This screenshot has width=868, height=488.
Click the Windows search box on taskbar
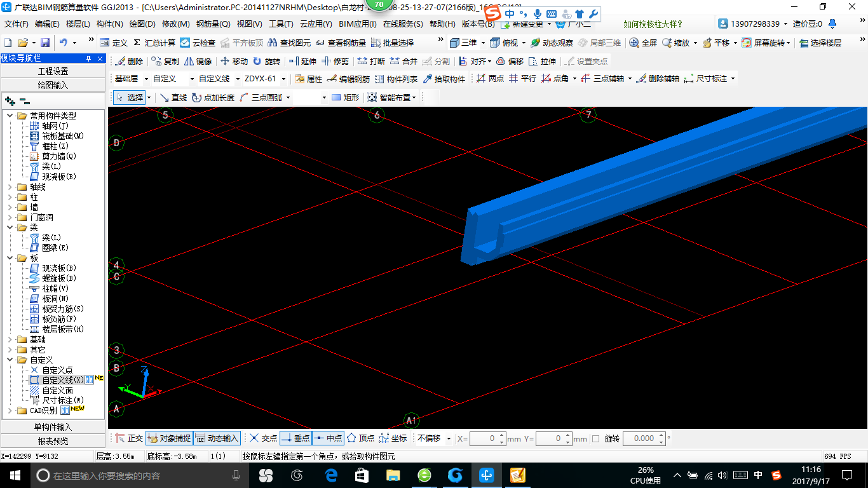click(139, 475)
